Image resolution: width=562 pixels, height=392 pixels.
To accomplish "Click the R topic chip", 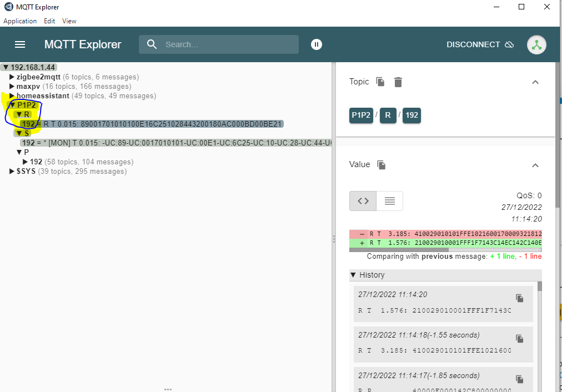I will 388,115.
